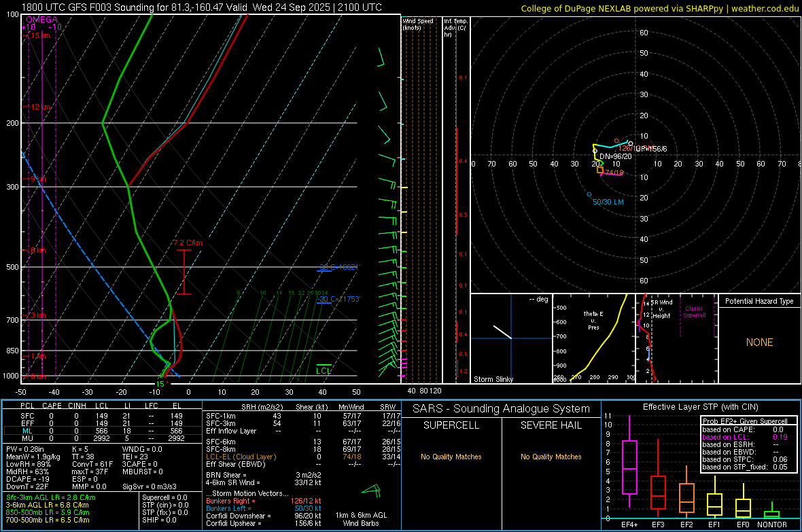Image resolution: width=802 pixels, height=532 pixels.
Task: Click the green LCL marker on the skew-T
Action: [324, 371]
